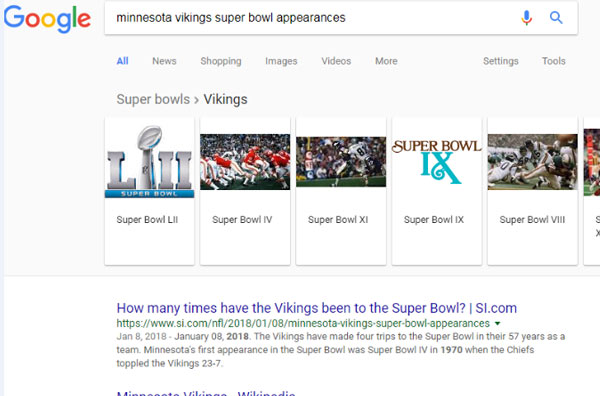
Task: Switch to the Images tab
Action: coord(281,61)
